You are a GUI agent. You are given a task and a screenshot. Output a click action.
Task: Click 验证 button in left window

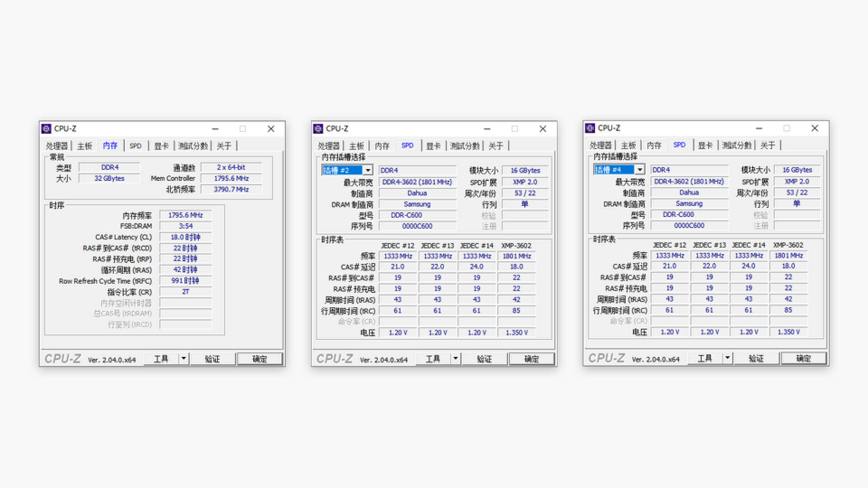(212, 359)
